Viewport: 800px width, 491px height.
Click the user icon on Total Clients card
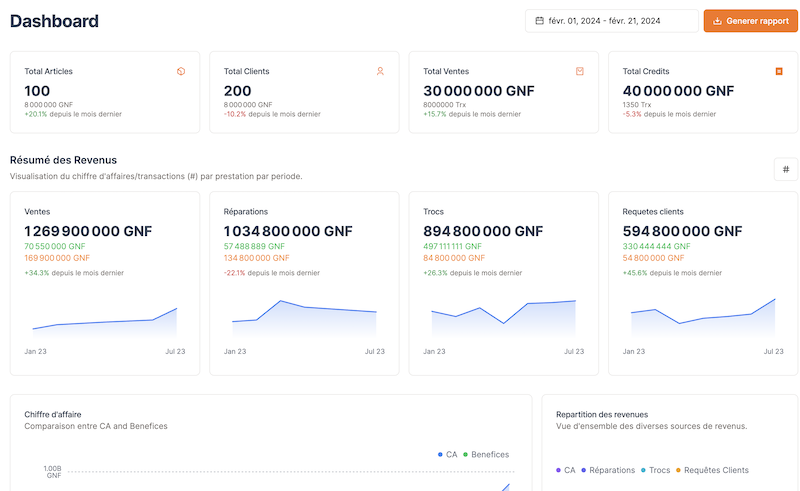pos(380,71)
